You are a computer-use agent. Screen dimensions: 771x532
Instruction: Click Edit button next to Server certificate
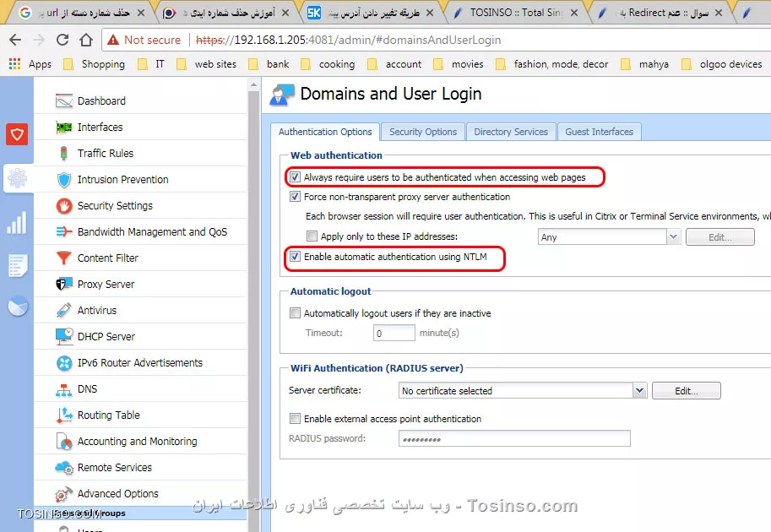686,391
